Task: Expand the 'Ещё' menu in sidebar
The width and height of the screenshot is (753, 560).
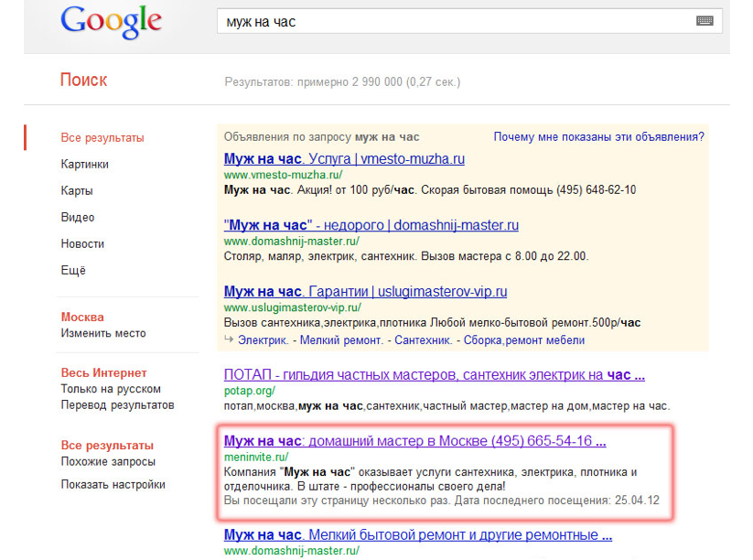Action: (x=73, y=271)
